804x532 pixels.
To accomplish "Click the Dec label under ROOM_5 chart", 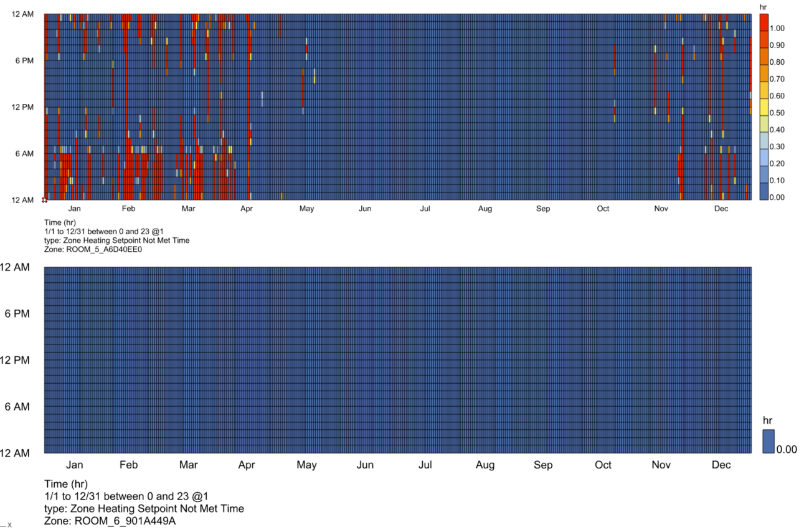I will (x=721, y=209).
